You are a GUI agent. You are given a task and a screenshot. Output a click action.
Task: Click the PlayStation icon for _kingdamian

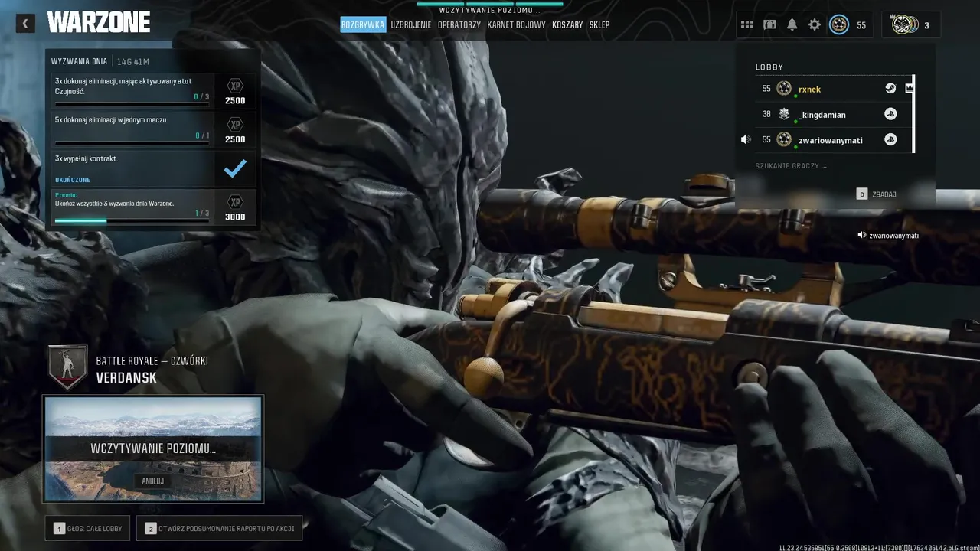click(890, 114)
